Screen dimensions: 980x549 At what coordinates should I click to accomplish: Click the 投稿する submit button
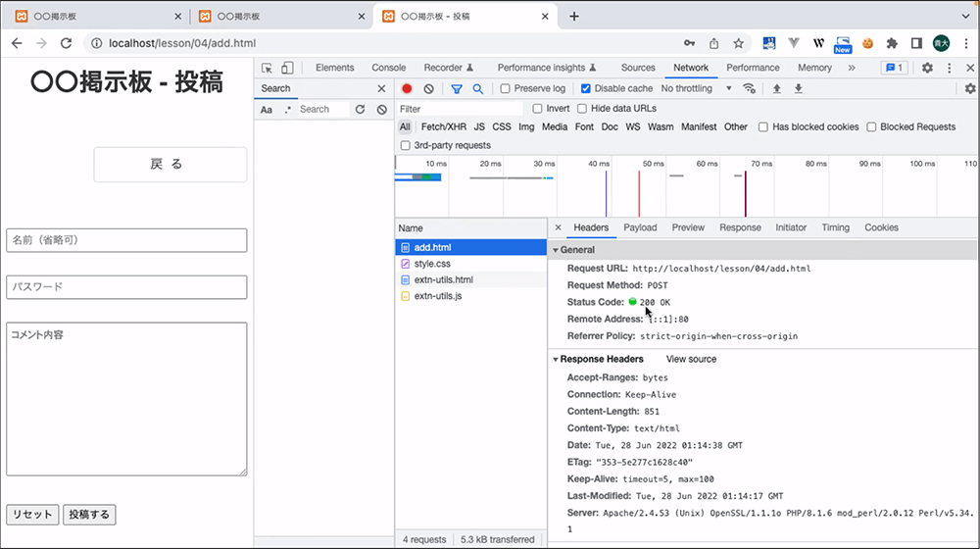[89, 515]
